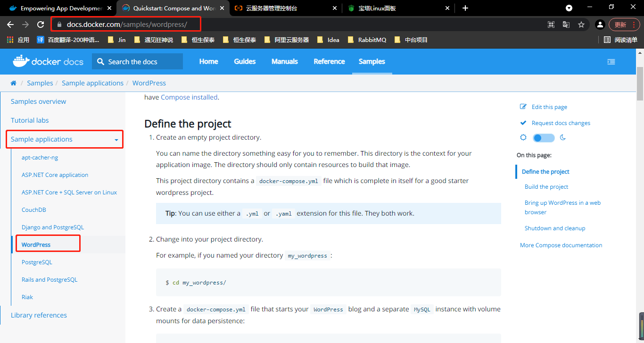Screen dimensions: 644x343
Task: Close the 宝塔Linux面板 tab
Action: (448, 8)
